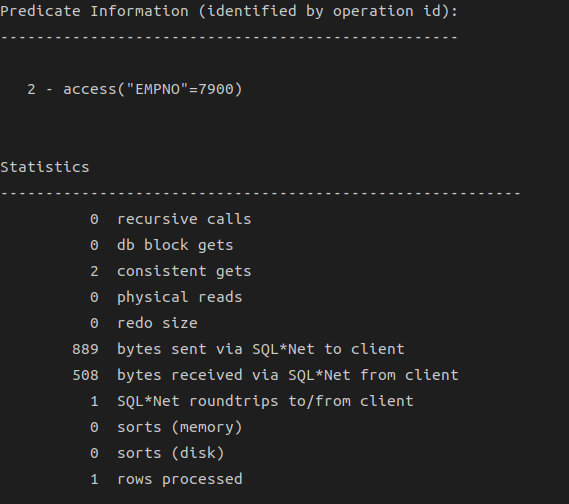Screen dimensions: 569x504
Task: Click the physical reads line
Action: (x=166, y=297)
